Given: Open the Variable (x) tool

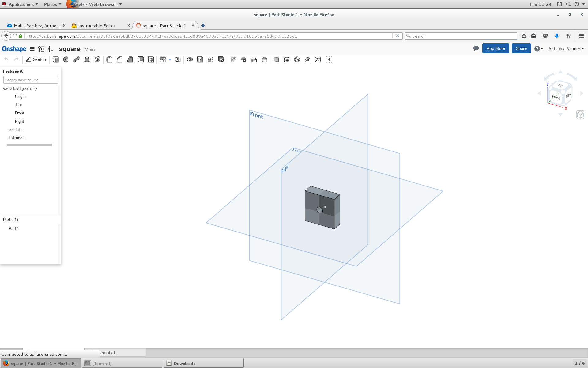Looking at the screenshot, I should click(318, 59).
